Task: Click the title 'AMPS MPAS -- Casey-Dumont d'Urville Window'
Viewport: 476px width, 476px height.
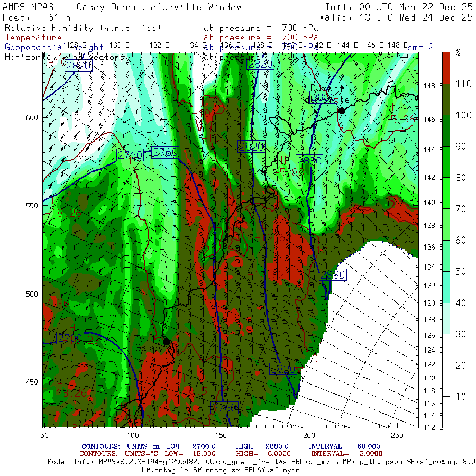Action: click(122, 7)
